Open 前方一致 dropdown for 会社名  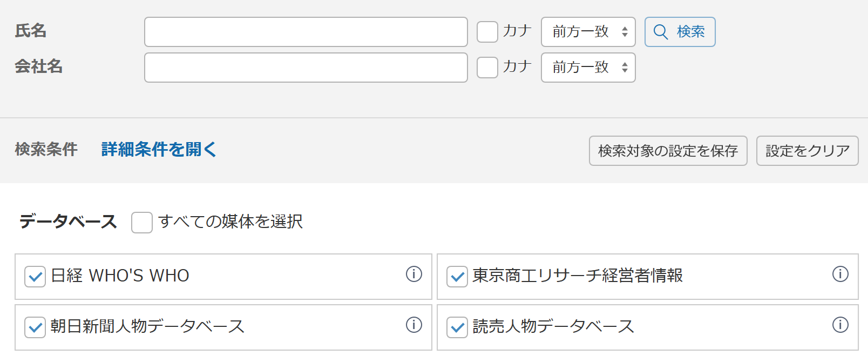pyautogui.click(x=588, y=68)
